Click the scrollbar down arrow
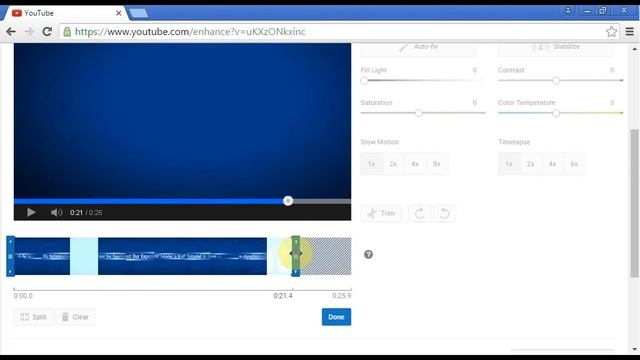Screen dimensions: 640x360 (635, 349)
